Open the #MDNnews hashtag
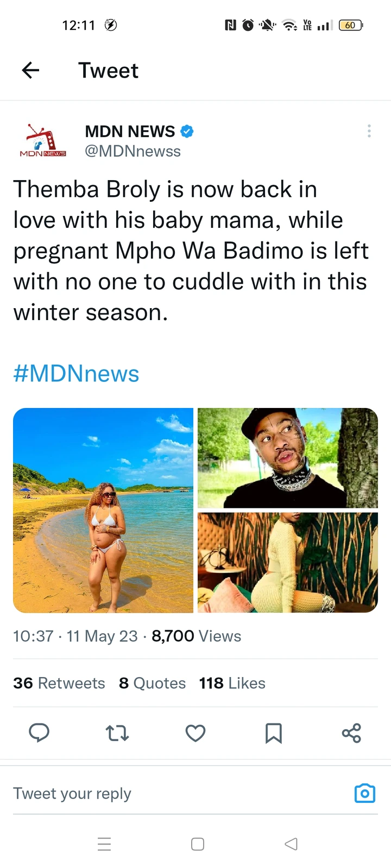391x868 pixels. [x=76, y=374]
